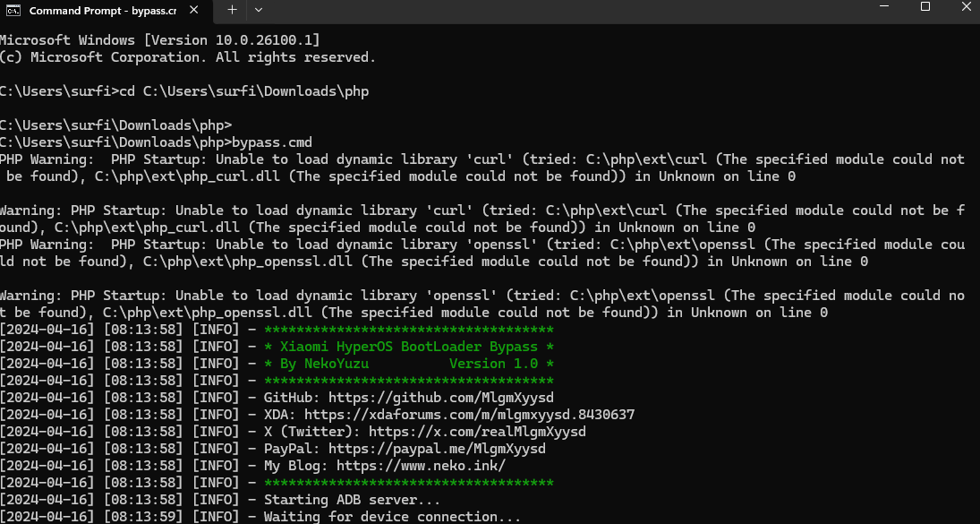Click the 'Version 1.0' text

494,364
